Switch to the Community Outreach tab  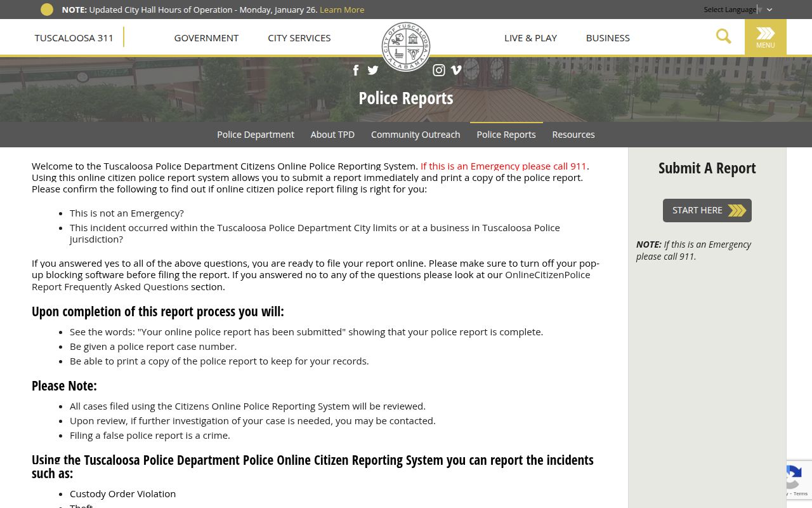[x=416, y=135]
